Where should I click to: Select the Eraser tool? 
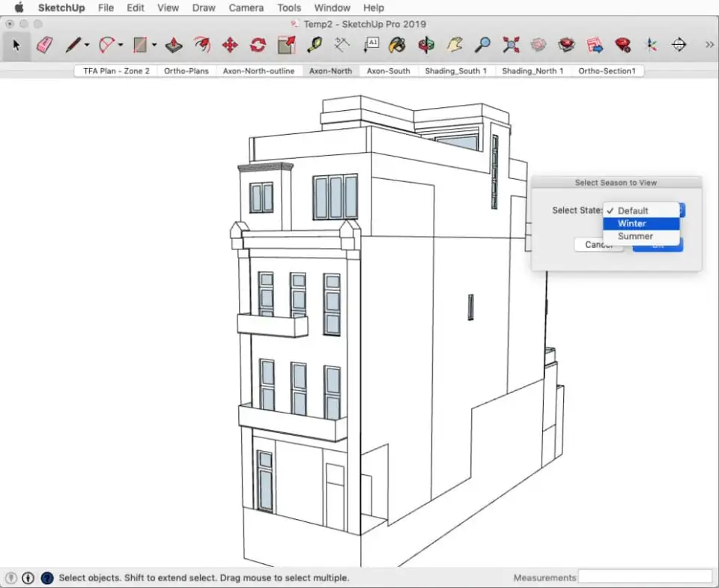(x=45, y=45)
